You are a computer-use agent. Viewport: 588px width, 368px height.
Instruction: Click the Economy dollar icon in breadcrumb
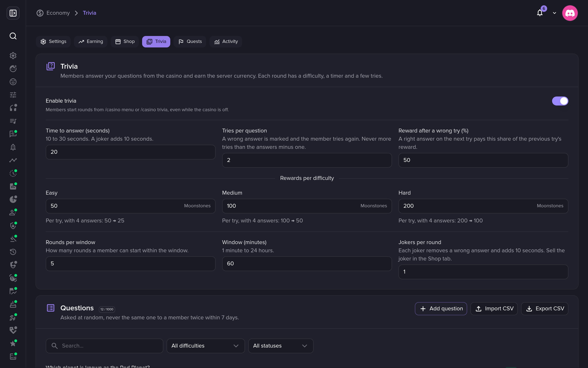click(x=40, y=13)
